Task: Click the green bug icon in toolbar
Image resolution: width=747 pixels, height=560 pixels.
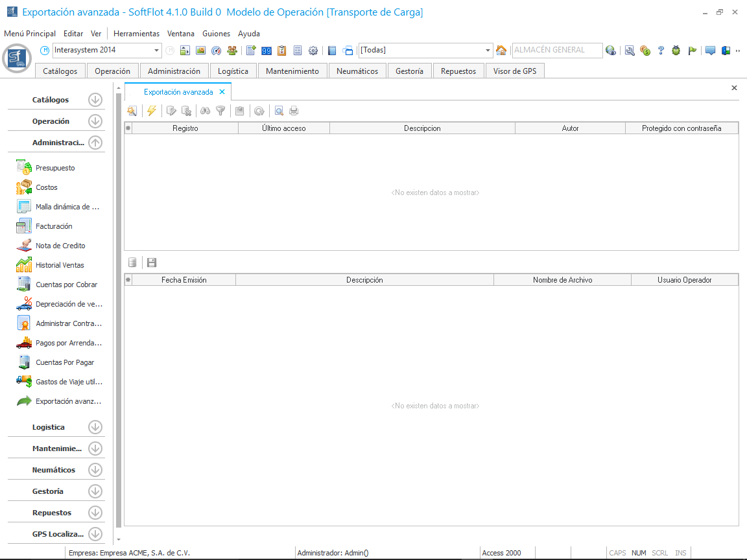Action: tap(676, 51)
